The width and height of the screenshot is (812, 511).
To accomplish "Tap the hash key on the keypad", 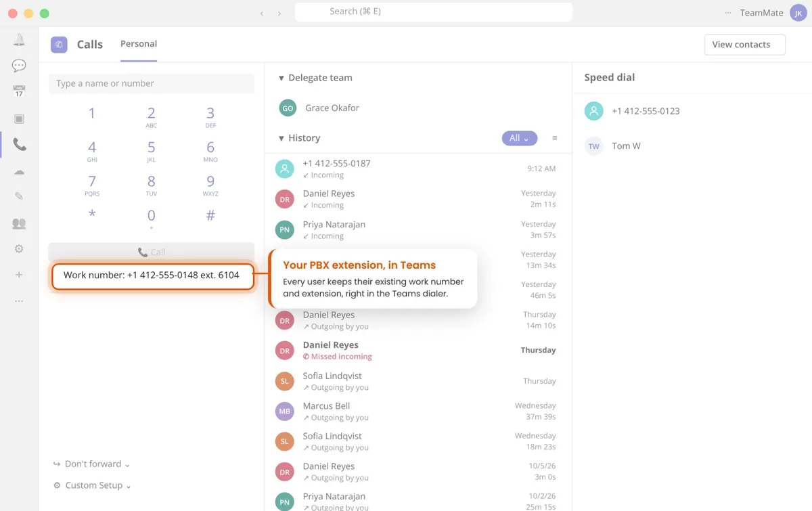I will click(x=210, y=215).
